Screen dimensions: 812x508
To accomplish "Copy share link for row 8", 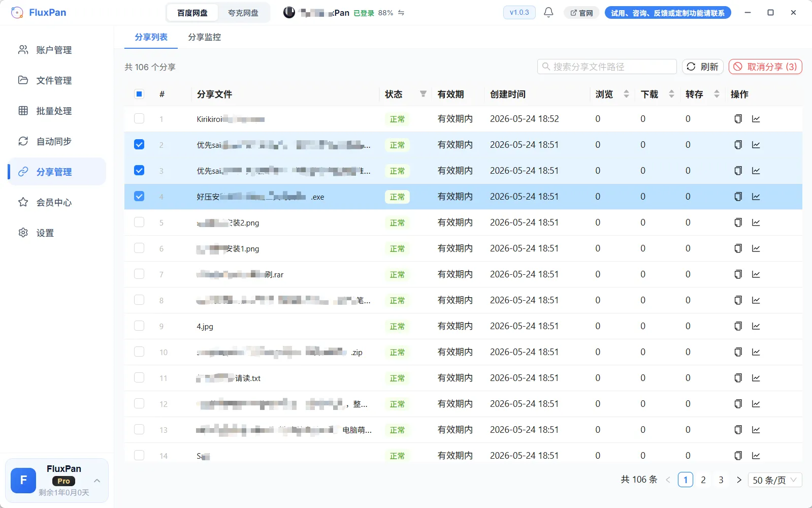I will pyautogui.click(x=738, y=300).
